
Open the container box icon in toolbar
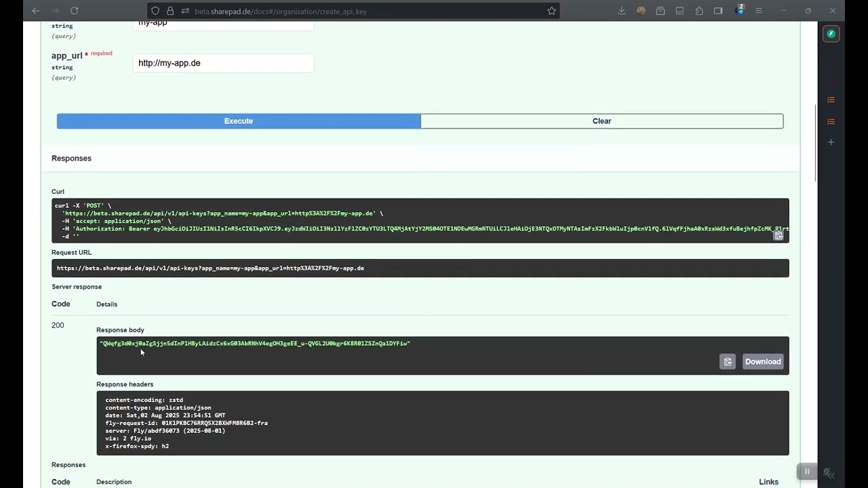pos(660,11)
